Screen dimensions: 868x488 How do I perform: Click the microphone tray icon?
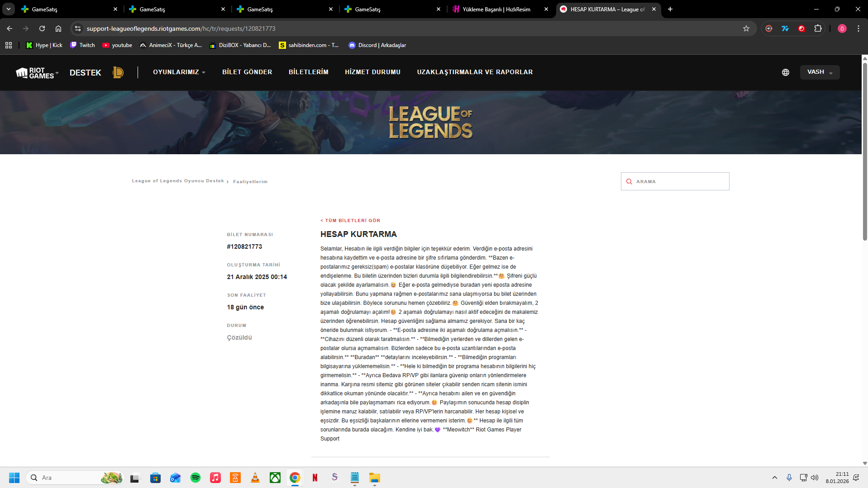tap(789, 478)
